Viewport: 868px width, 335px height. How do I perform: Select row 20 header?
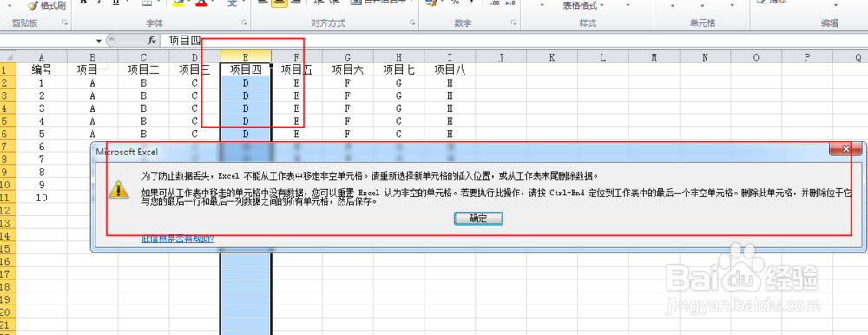[x=8, y=312]
